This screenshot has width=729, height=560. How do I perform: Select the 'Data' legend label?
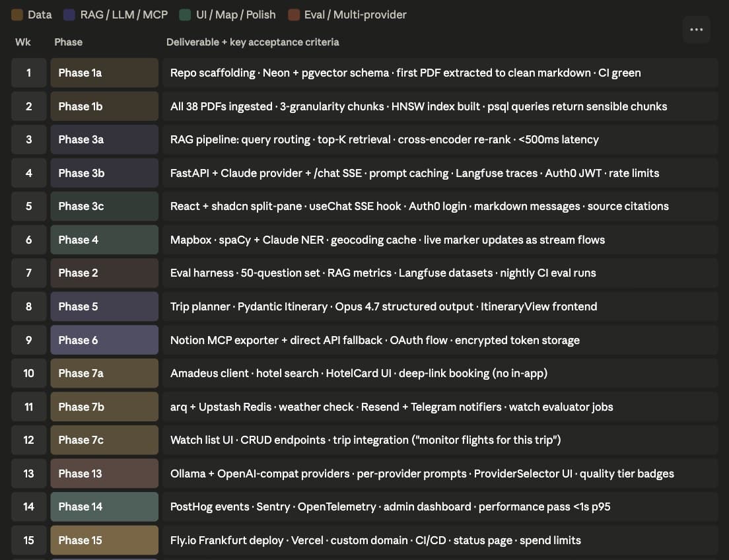tap(40, 15)
